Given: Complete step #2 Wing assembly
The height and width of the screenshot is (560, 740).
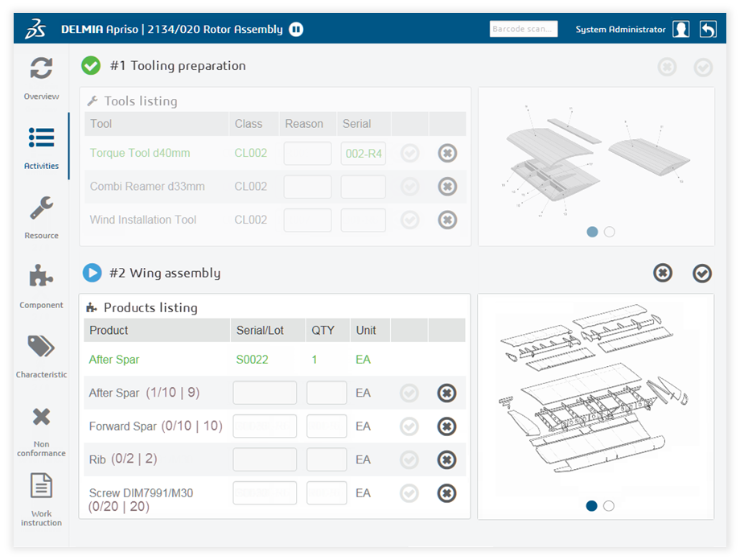Looking at the screenshot, I should point(701,273).
